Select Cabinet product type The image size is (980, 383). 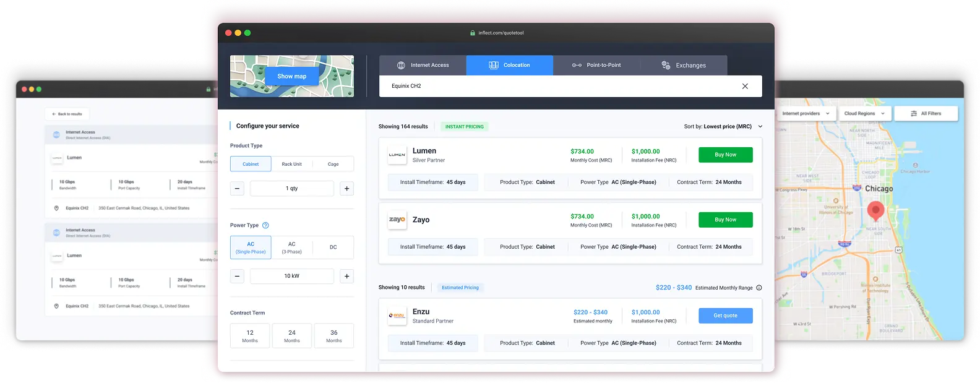coord(251,164)
